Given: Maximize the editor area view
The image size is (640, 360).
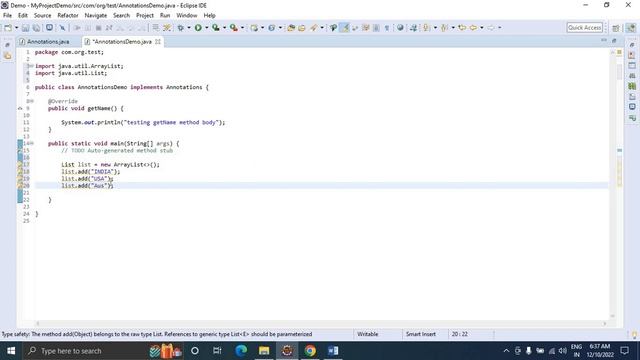Looking at the screenshot, I should click(614, 40).
